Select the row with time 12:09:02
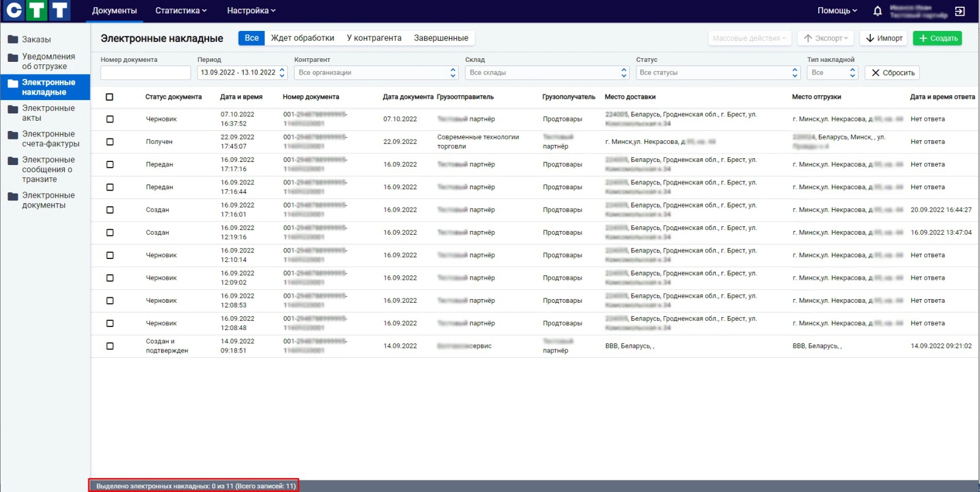Image resolution: width=980 pixels, height=492 pixels. coord(110,278)
